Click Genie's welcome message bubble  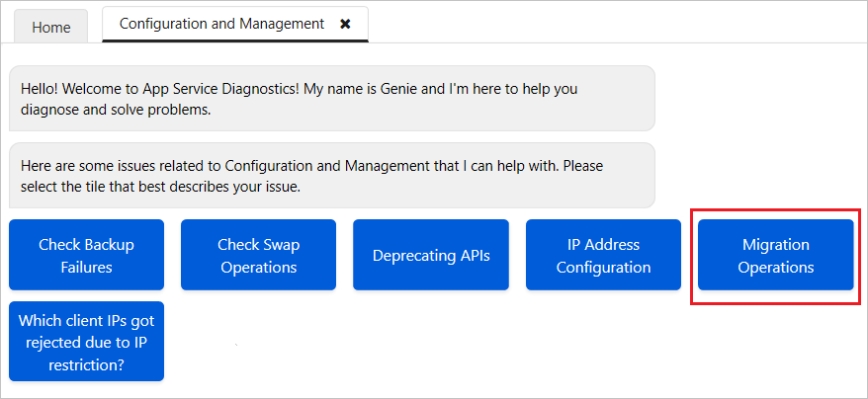pyautogui.click(x=331, y=98)
